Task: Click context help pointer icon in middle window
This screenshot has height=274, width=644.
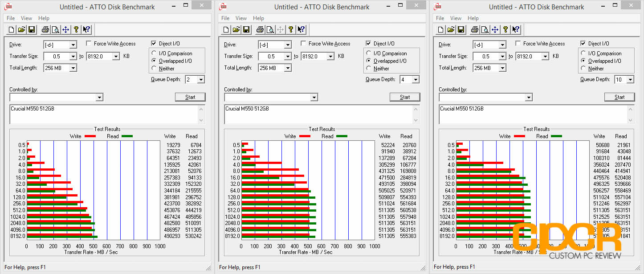Action: coord(301,30)
